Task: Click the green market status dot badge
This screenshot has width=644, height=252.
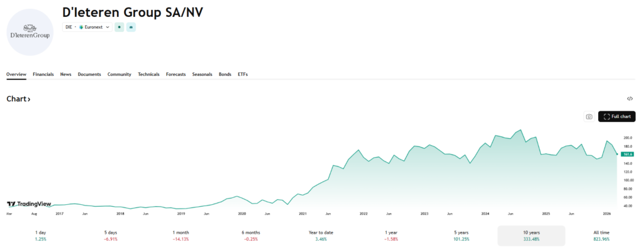Action: (x=119, y=27)
